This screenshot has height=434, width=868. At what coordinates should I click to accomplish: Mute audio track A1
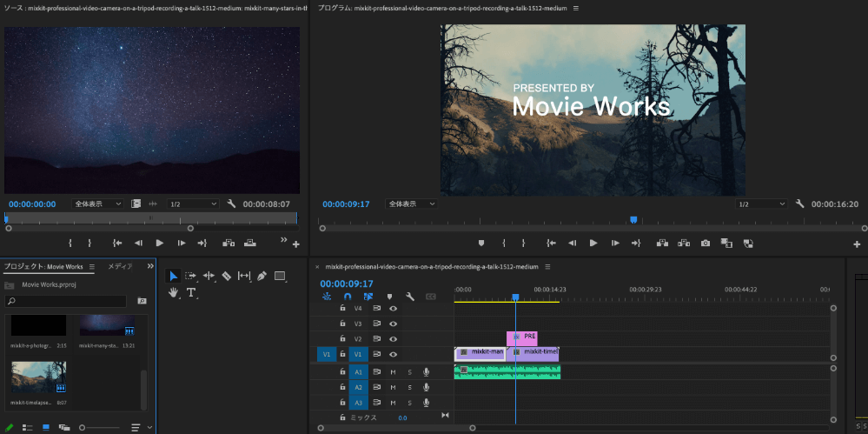(393, 372)
